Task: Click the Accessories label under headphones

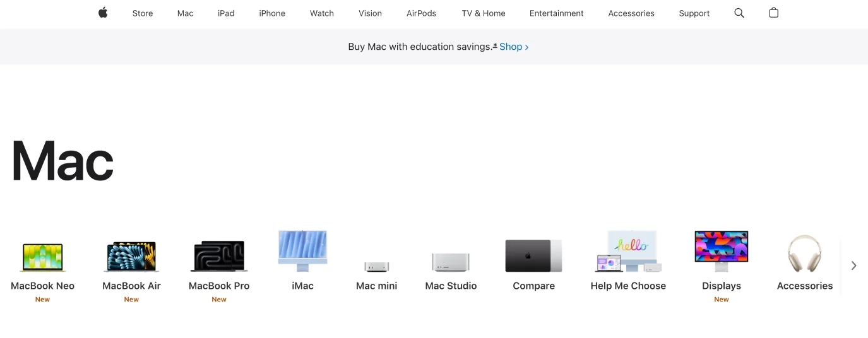Action: point(805,286)
